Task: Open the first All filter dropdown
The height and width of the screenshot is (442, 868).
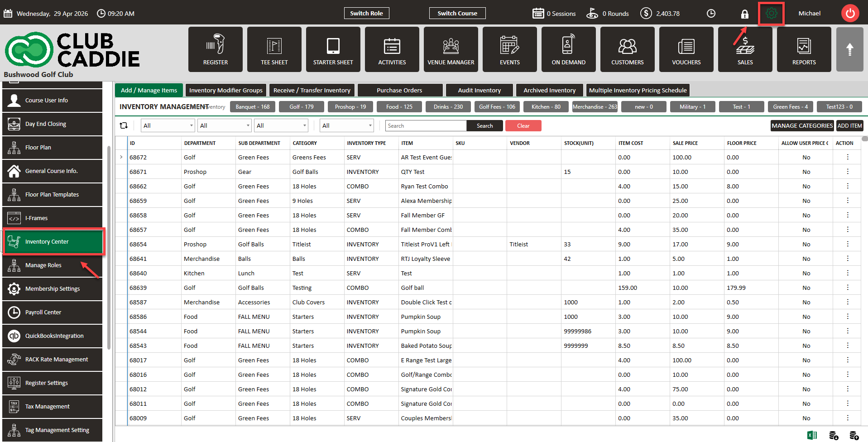Action: pos(168,126)
